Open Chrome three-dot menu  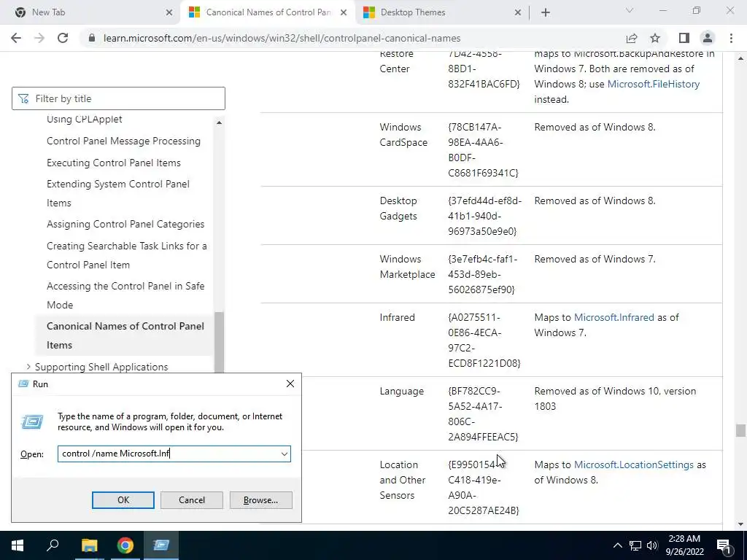tap(731, 38)
